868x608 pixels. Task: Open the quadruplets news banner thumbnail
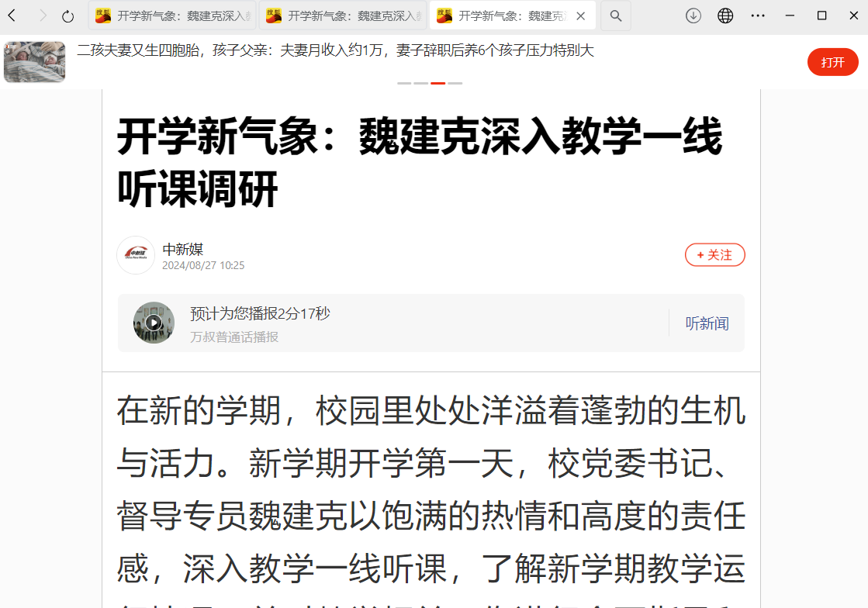[34, 62]
